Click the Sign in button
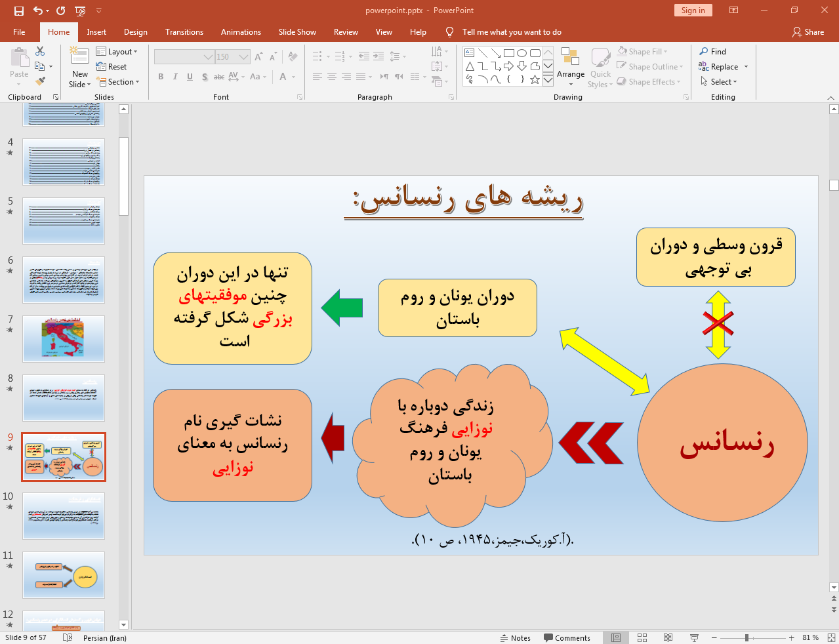This screenshot has height=644, width=839. [x=693, y=10]
